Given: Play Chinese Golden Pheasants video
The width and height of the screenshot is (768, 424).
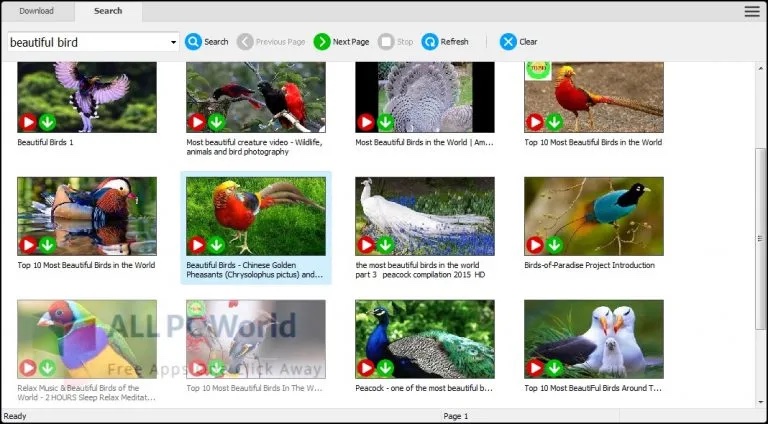Looking at the screenshot, I should coord(196,245).
